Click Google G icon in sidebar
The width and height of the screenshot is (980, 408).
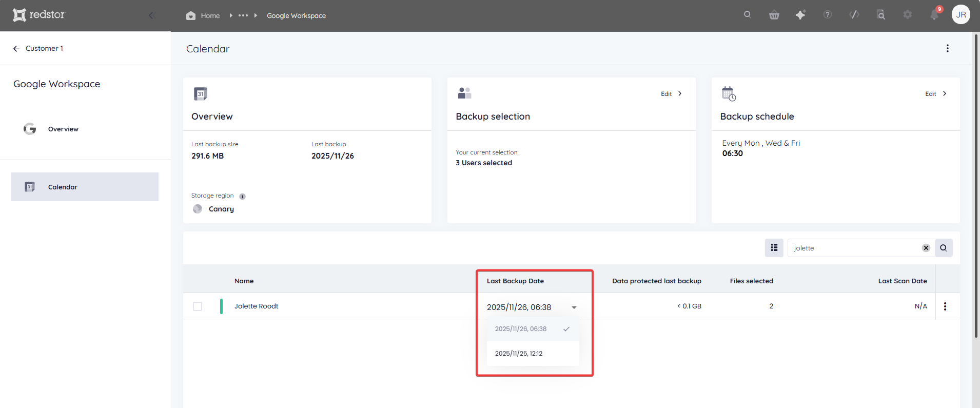[x=30, y=129]
